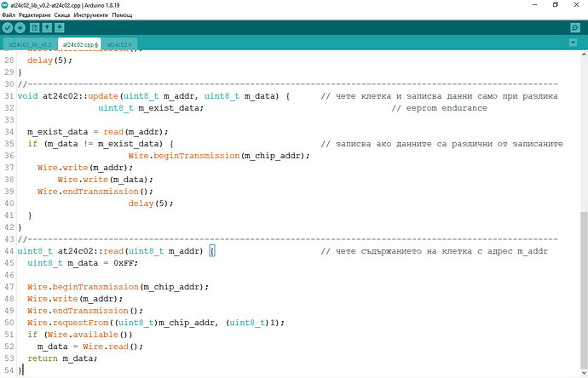This screenshot has height=378, width=588.
Task: Open the Serial Monitor
Action: click(574, 27)
